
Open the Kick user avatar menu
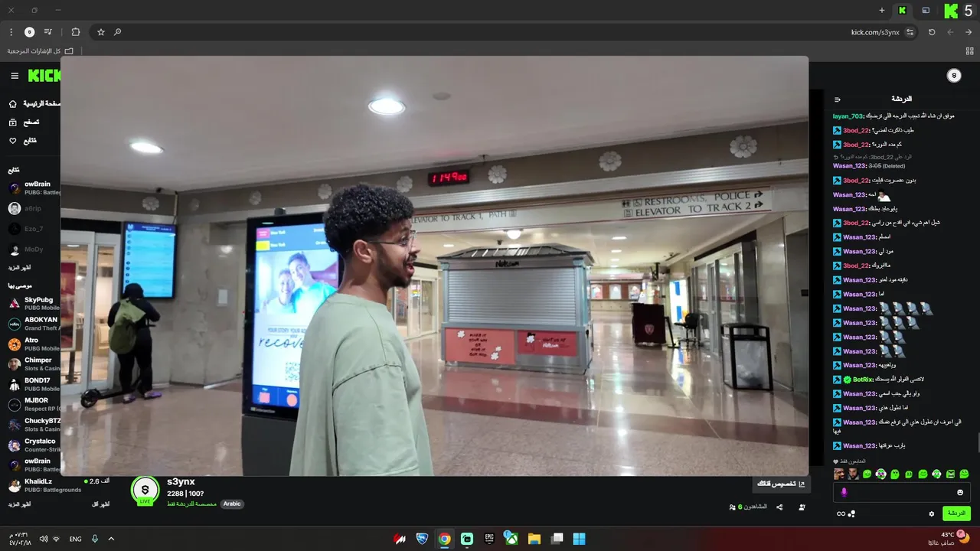pos(953,75)
